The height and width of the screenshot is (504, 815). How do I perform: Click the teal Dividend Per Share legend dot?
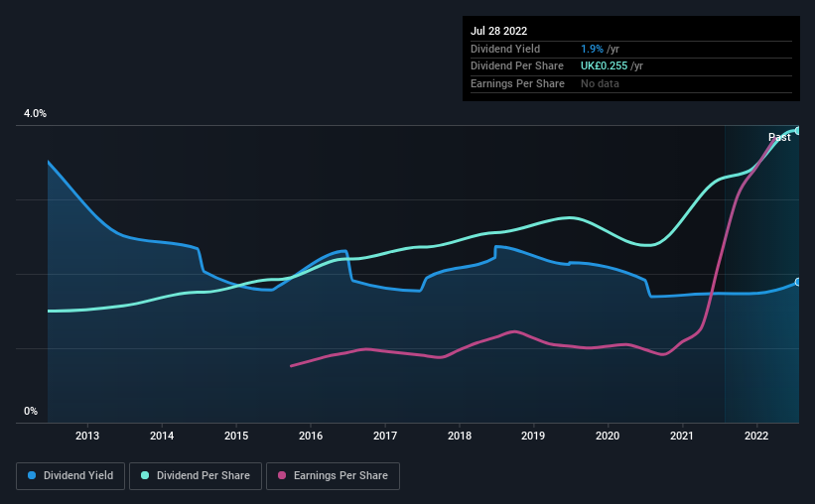pos(145,476)
